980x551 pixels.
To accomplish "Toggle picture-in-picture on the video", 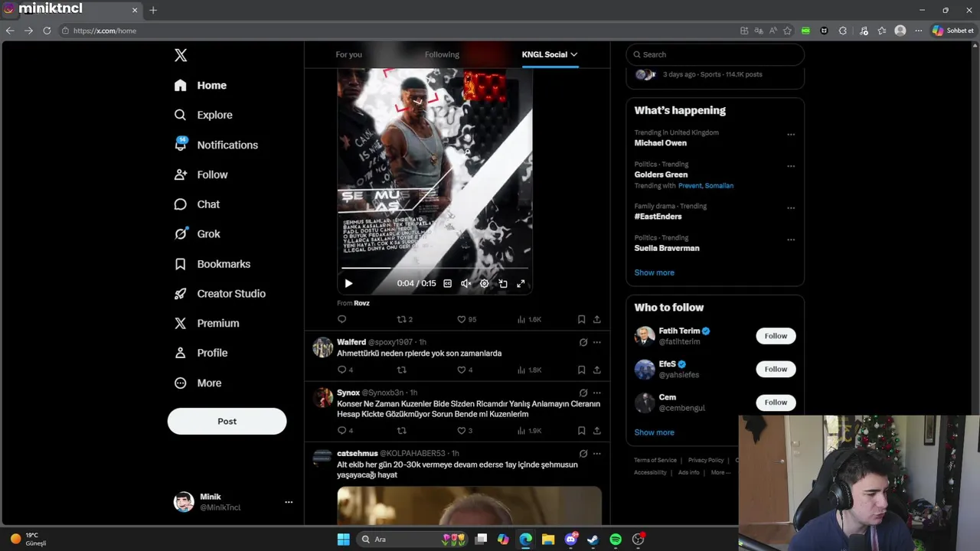I will (x=503, y=283).
